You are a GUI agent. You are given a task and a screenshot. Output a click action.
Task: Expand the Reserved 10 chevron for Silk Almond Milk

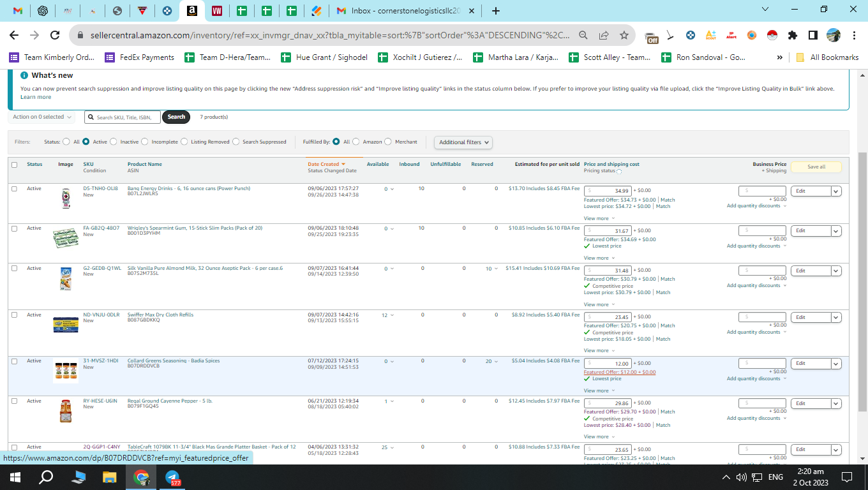click(x=496, y=269)
